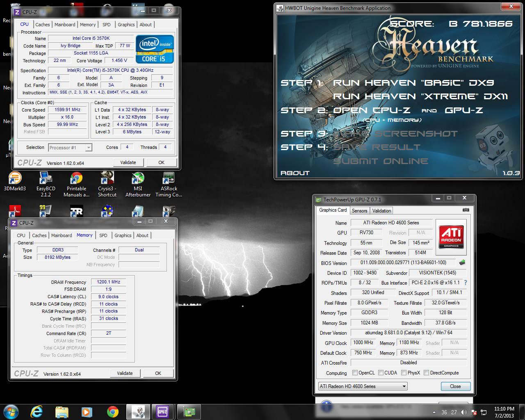Image resolution: width=525 pixels, height=420 pixels.
Task: Select the GPU-Z Name field ATI Radeon HD 4600 Series
Action: (x=391, y=223)
